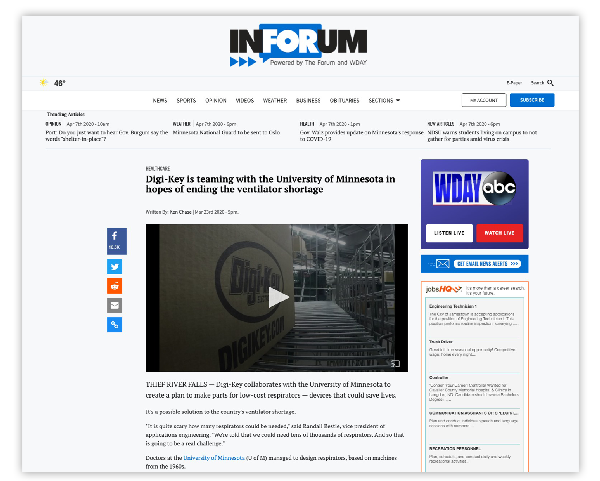Play the Digi-Key video

[x=278, y=297]
